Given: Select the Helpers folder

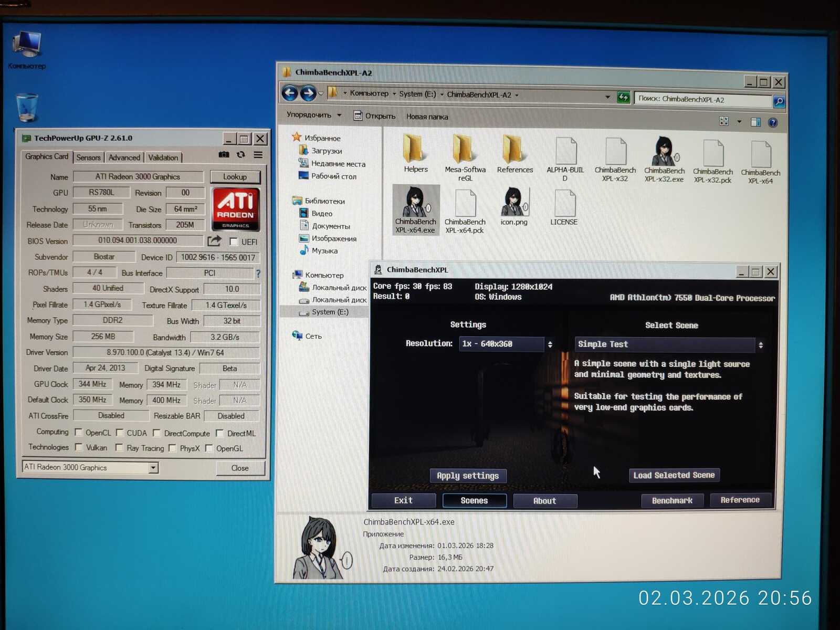Looking at the screenshot, I should coord(415,154).
